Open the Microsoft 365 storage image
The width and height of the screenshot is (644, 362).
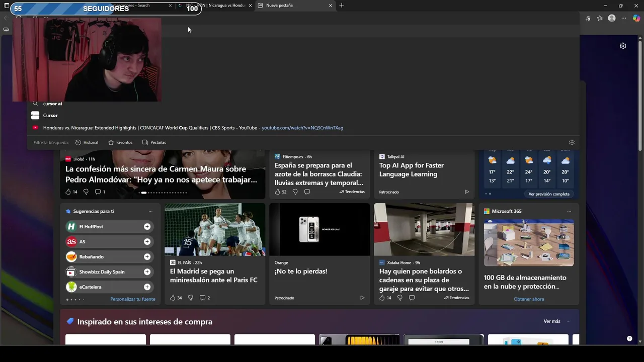529,243
